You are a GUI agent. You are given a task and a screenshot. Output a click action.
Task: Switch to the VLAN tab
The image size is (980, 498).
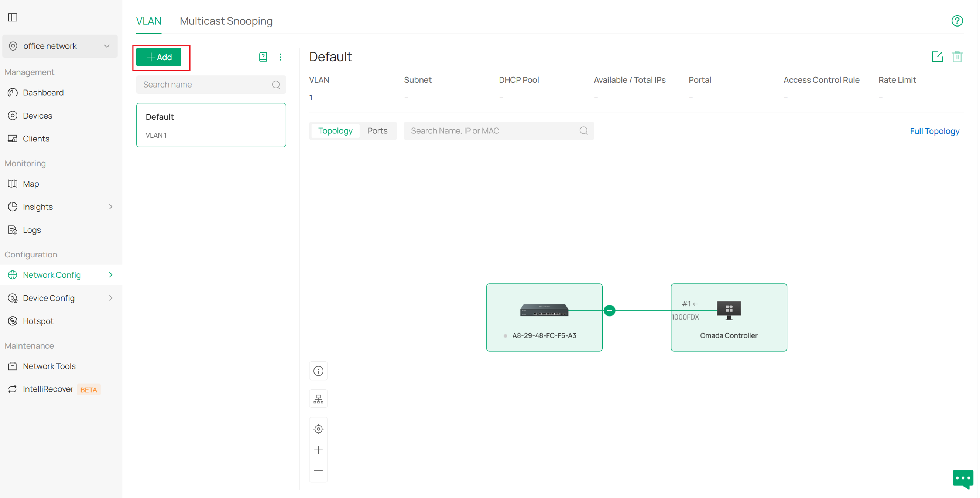click(x=149, y=21)
